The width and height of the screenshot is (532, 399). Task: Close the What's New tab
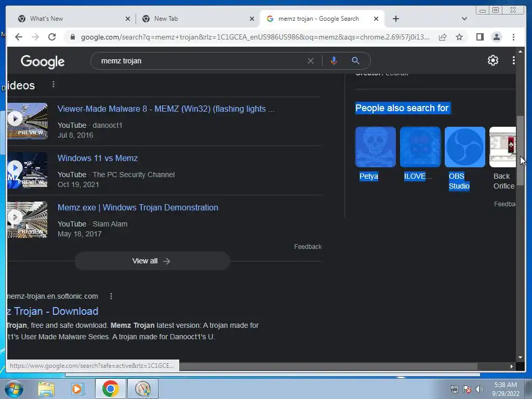pyautogui.click(x=128, y=19)
